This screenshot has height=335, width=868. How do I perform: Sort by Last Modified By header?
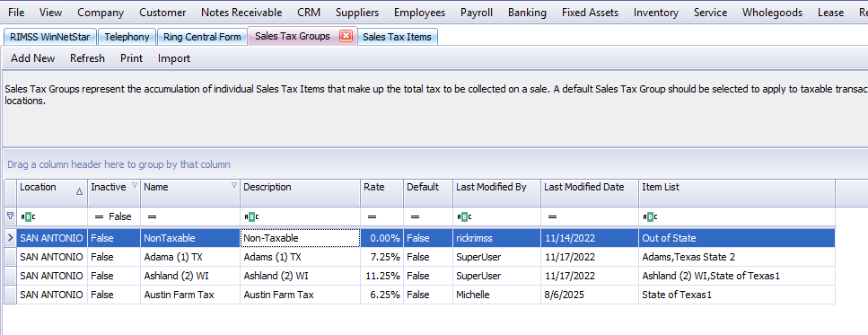click(x=496, y=192)
